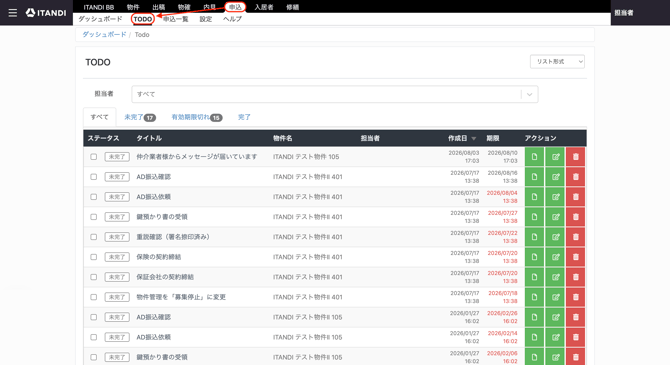Delete the 物件管理を「募集停止」に変更 task

tap(576, 297)
